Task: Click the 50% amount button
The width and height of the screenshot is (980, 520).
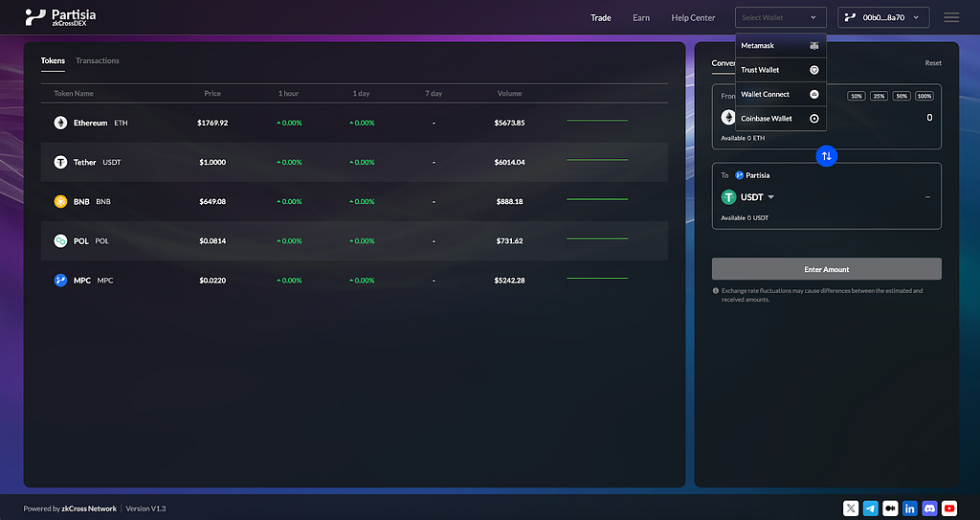Action: (x=902, y=96)
